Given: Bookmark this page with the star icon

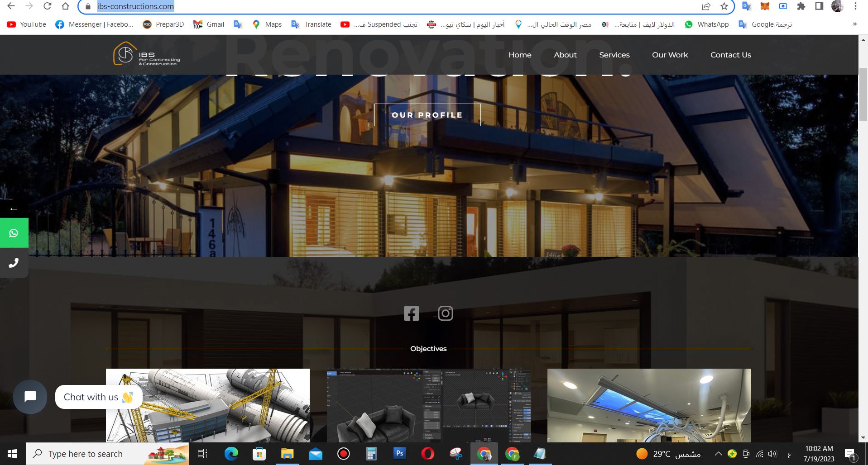Looking at the screenshot, I should (x=724, y=6).
